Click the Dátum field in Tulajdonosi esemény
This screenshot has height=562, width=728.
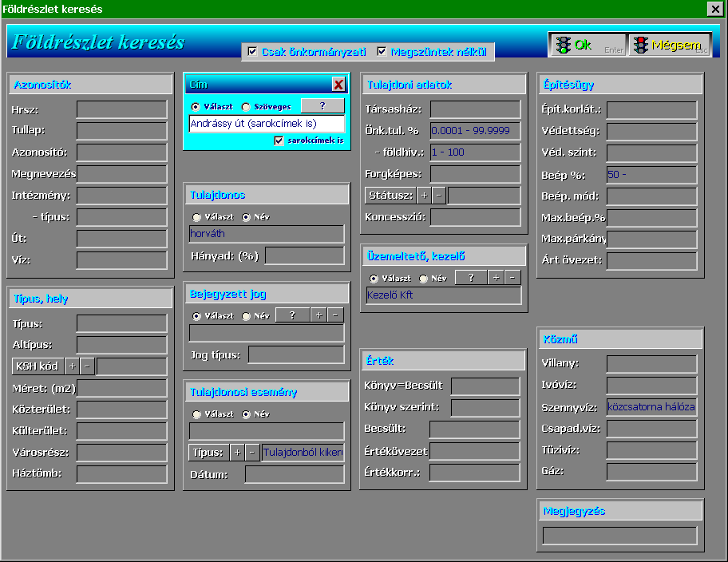pyautogui.click(x=295, y=475)
